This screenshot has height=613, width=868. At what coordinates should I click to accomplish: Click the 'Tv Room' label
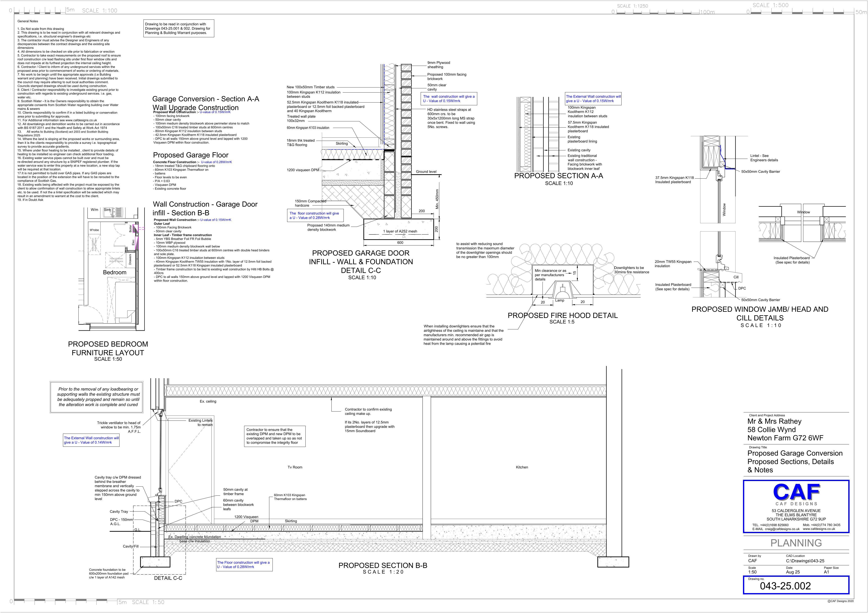[x=295, y=467]
